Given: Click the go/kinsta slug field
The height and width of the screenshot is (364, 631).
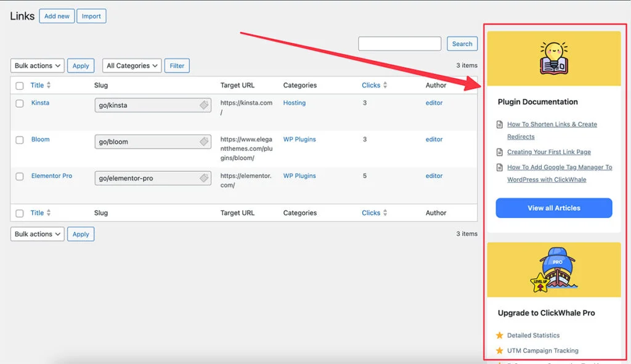Looking at the screenshot, I should (x=153, y=105).
